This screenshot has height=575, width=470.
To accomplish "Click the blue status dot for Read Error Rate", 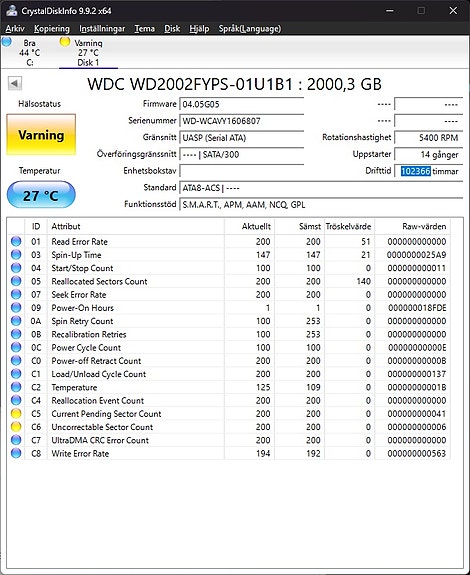I will [x=16, y=241].
